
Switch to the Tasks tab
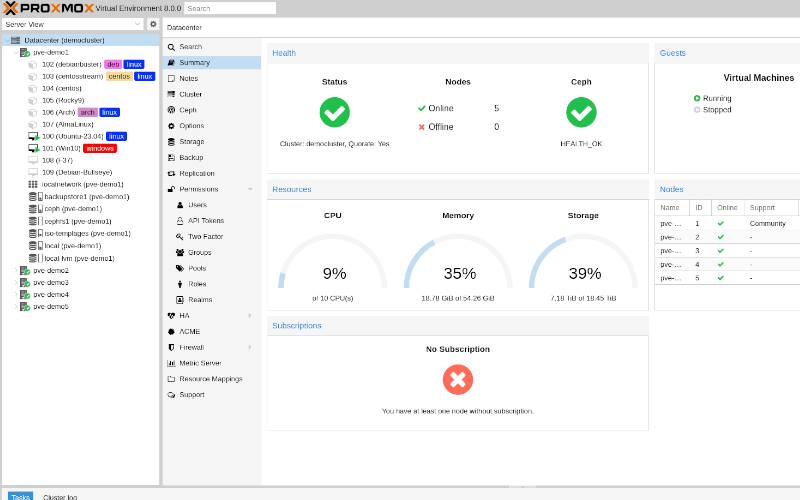pyautogui.click(x=20, y=496)
